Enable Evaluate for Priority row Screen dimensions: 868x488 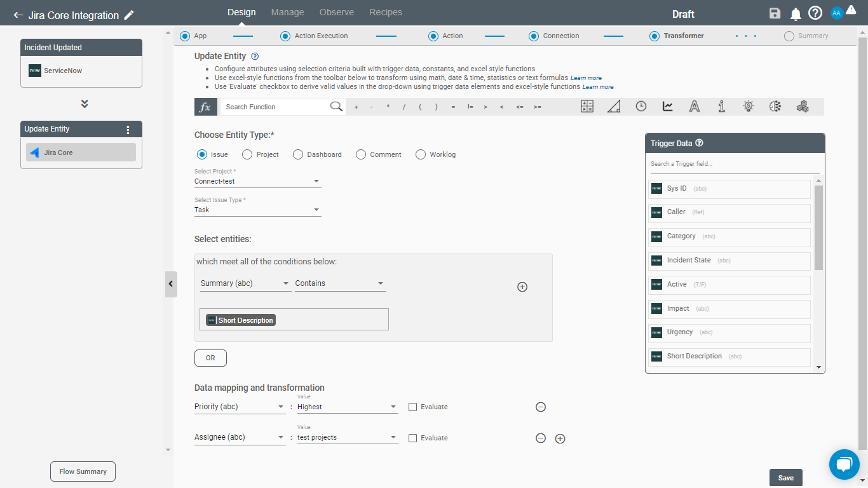click(412, 407)
